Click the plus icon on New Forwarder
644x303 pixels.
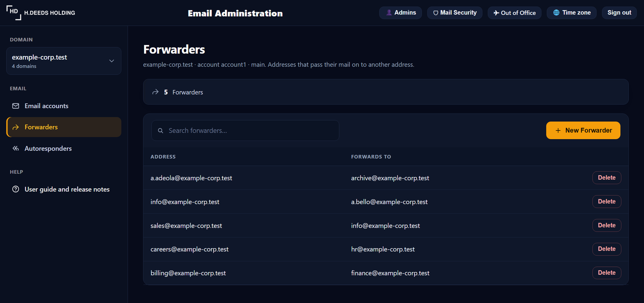coord(558,130)
